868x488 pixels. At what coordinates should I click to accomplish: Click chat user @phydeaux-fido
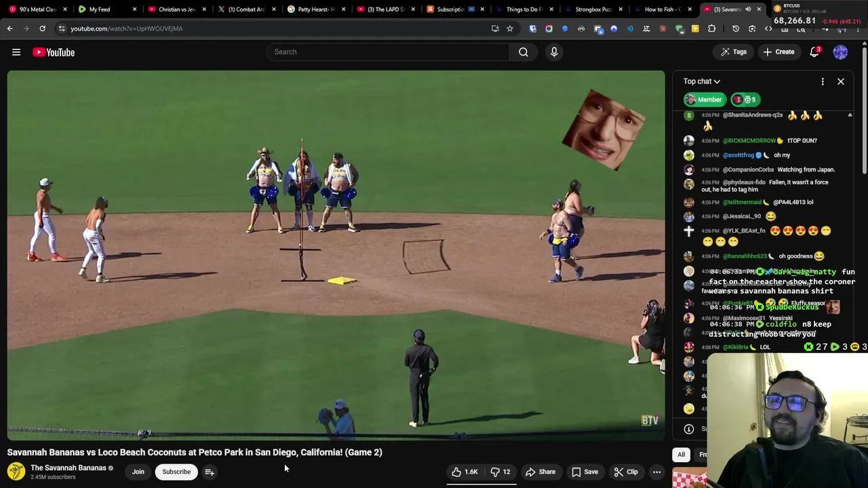(x=744, y=182)
